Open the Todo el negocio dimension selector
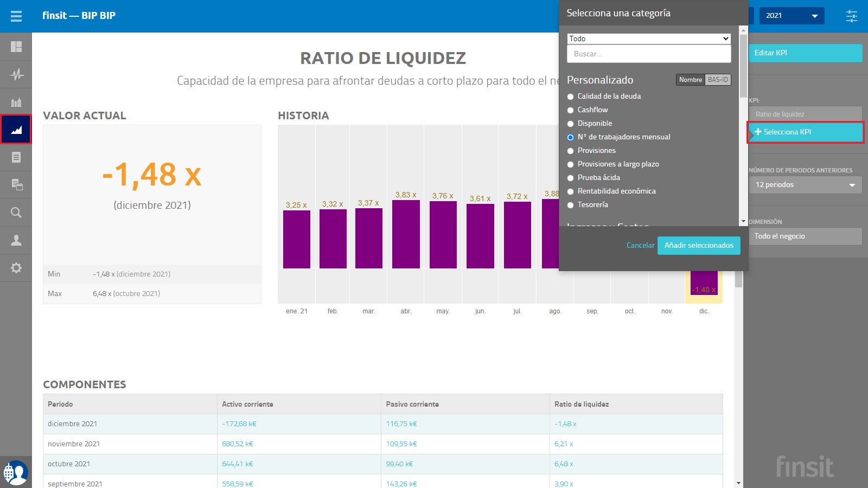 pyautogui.click(x=806, y=236)
